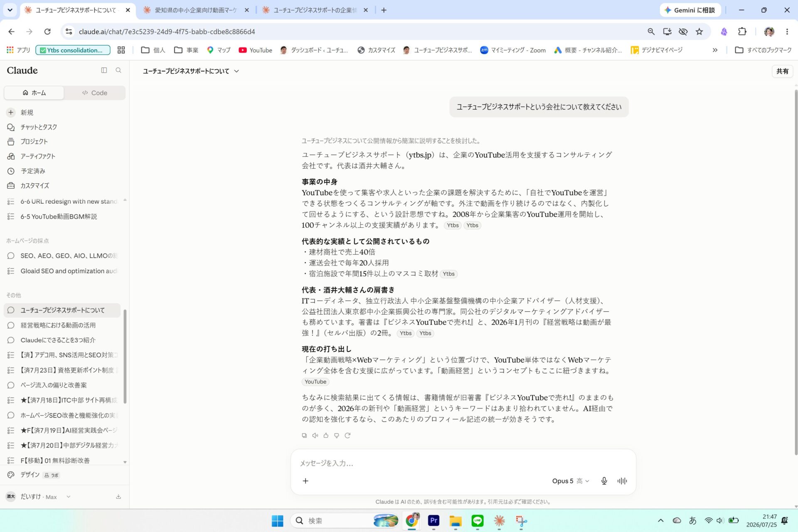
Task: Expand the collapsed thinking summary line
Action: pyautogui.click(x=391, y=141)
